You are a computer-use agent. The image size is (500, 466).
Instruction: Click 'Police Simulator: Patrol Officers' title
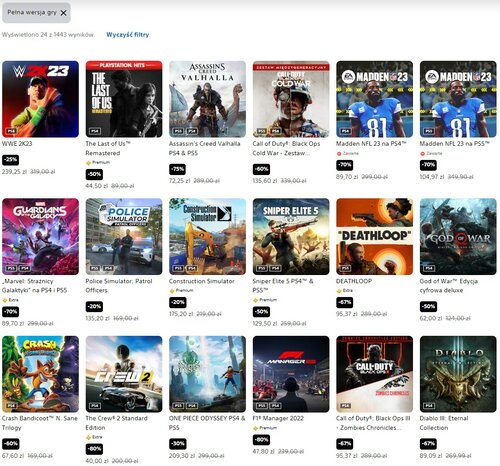coord(119,286)
